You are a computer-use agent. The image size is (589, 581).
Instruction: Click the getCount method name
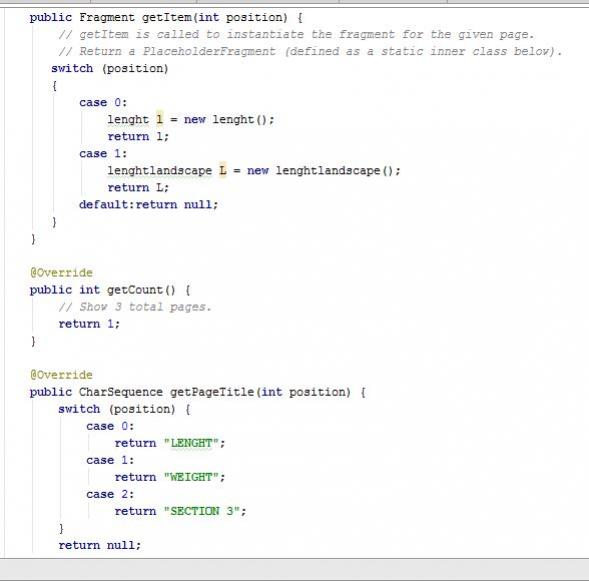tap(135, 290)
